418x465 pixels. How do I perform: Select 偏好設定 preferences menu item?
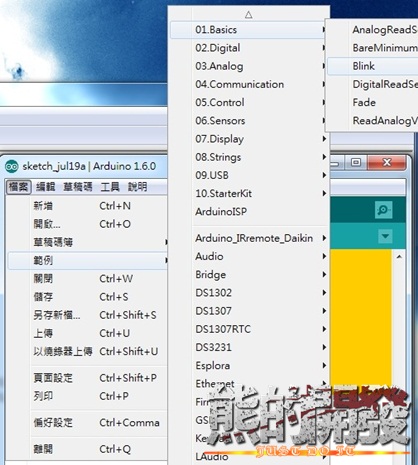[87, 423]
